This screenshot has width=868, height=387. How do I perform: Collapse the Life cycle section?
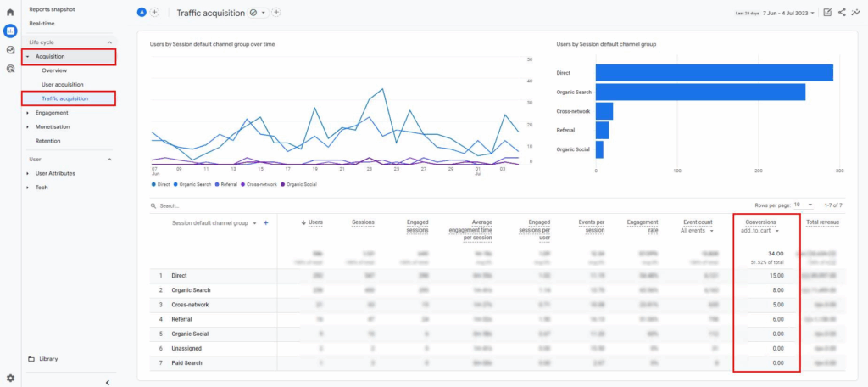[x=109, y=42]
